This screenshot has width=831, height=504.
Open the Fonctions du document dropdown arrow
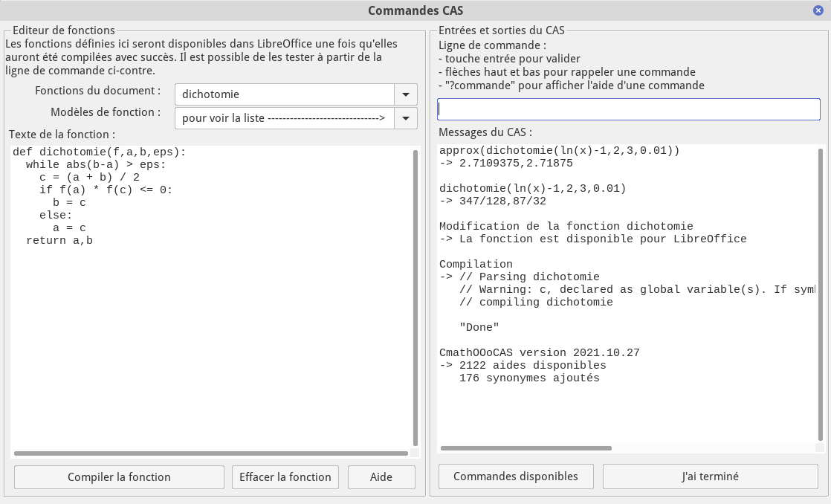point(406,94)
